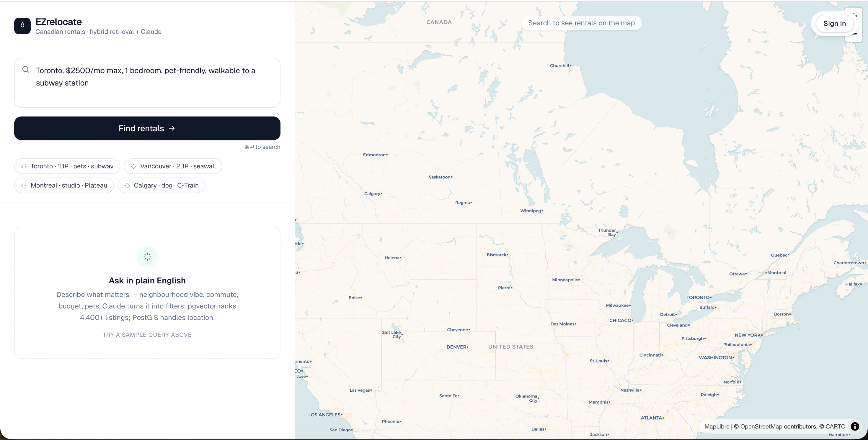Click the Search to see rentals map pill
Image resolution: width=868 pixels, height=440 pixels.
[x=581, y=23]
